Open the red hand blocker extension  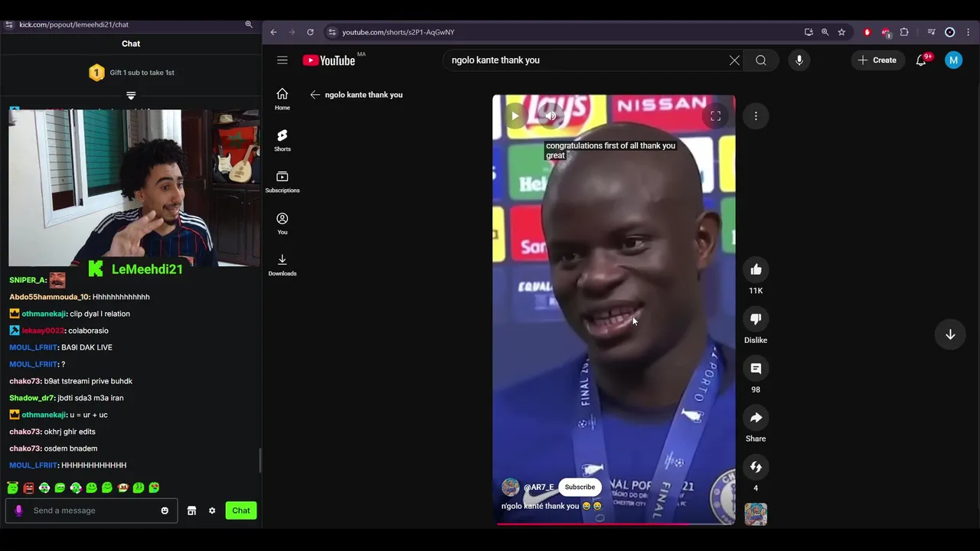[867, 32]
